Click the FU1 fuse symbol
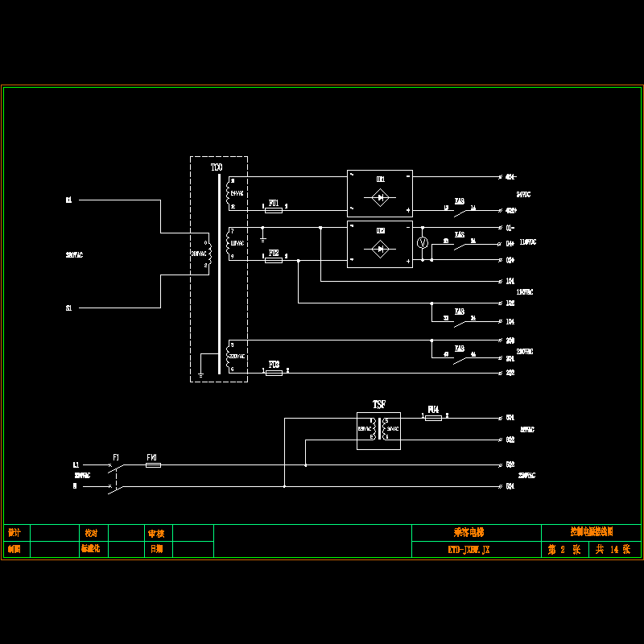Viewport: 644px width, 644px height. pos(274,210)
